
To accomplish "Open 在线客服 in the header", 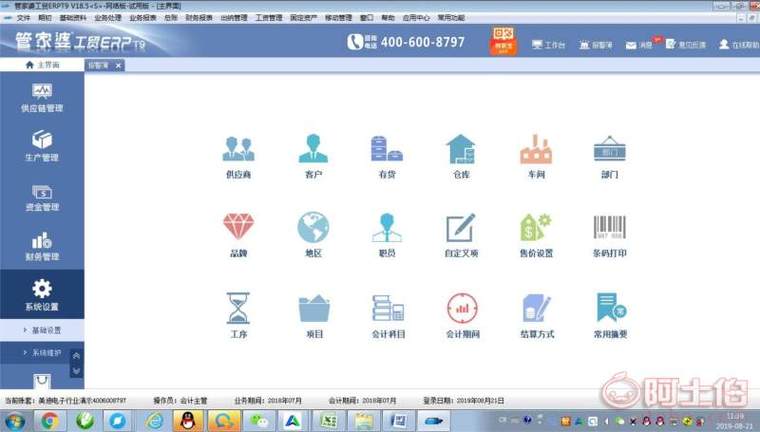I will (739, 45).
